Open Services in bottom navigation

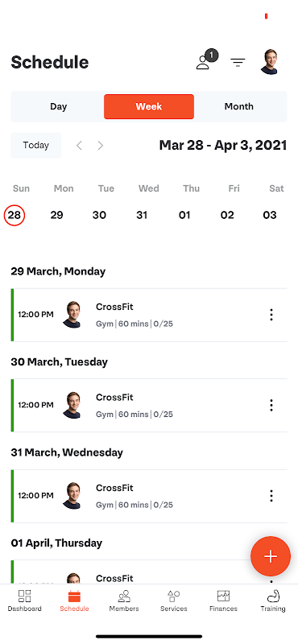(173, 601)
